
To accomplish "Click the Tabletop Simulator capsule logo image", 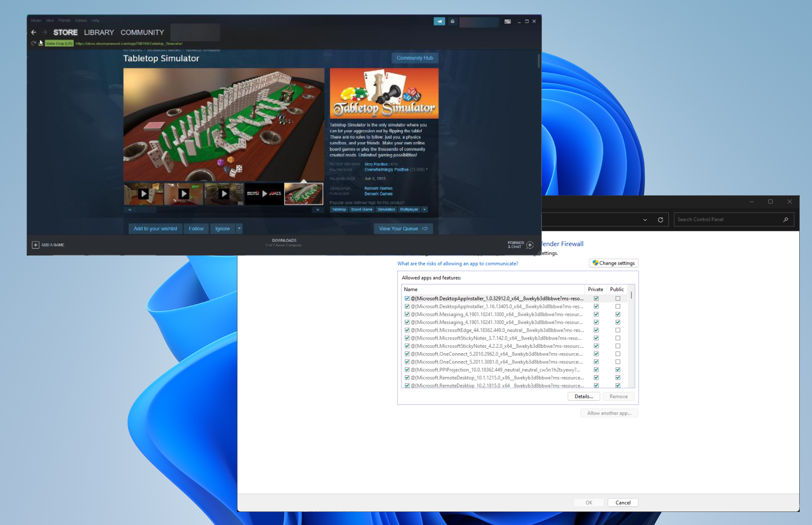I will (x=384, y=93).
